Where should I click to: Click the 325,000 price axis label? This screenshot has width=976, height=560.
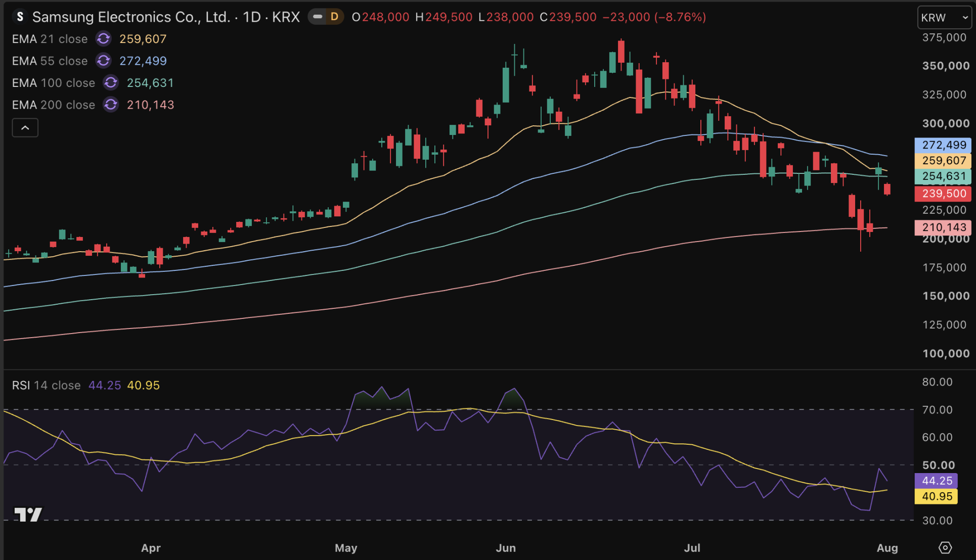tap(944, 95)
